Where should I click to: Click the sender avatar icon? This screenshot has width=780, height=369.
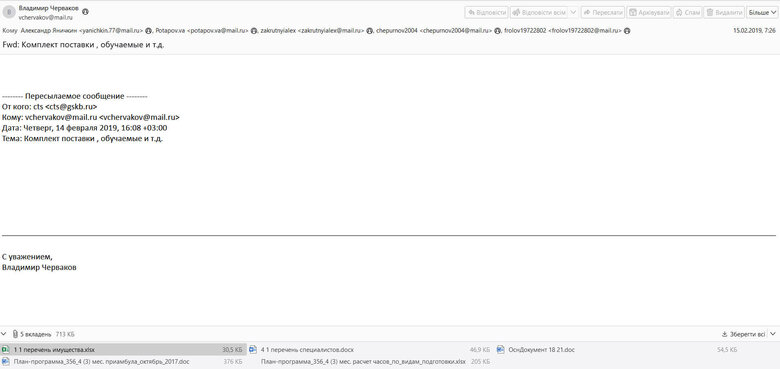(9, 12)
